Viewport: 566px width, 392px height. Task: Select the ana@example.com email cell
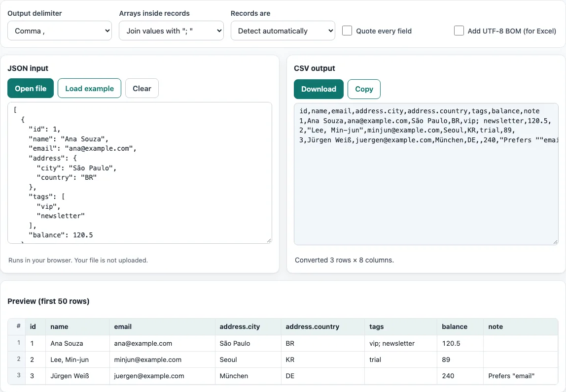[x=162, y=343]
